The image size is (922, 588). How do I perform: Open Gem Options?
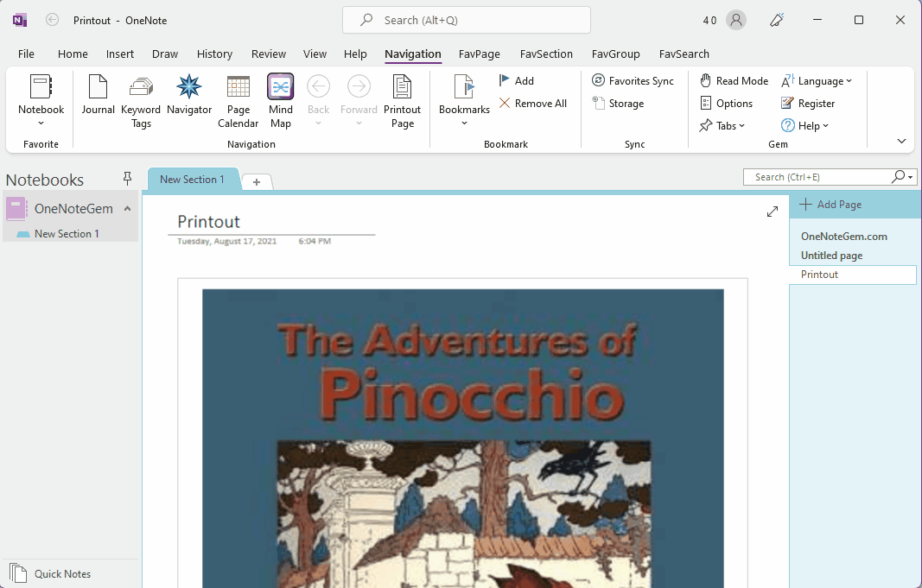tap(726, 104)
